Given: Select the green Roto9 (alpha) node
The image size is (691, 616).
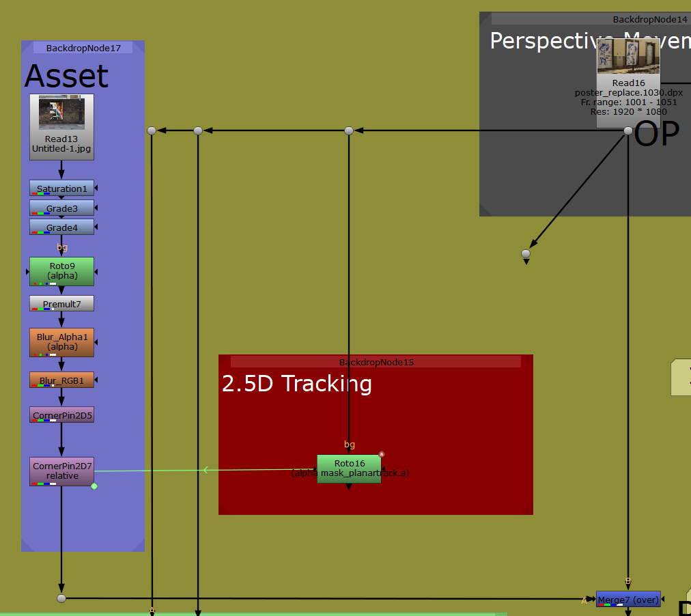Looking at the screenshot, I should pyautogui.click(x=61, y=271).
